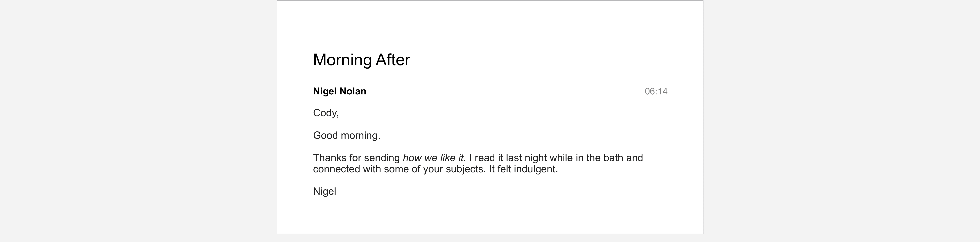This screenshot has width=980, height=242.
Task: Click the word 'subjects' in the body
Action: click(x=465, y=169)
